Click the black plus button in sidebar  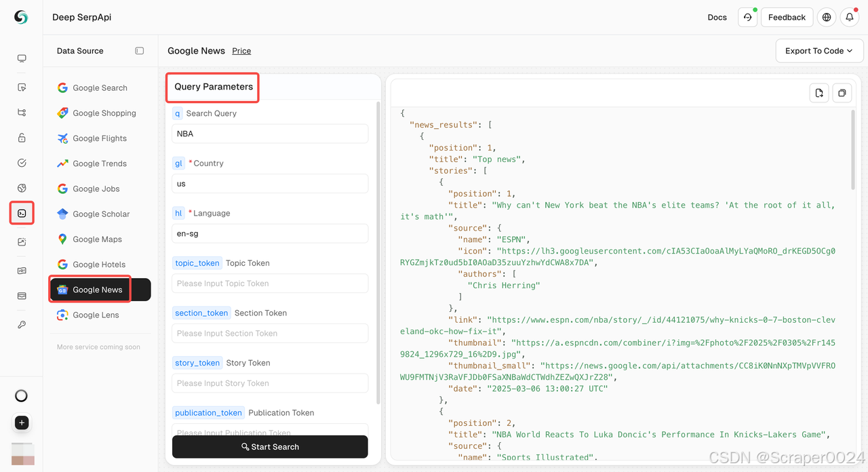[22, 423]
